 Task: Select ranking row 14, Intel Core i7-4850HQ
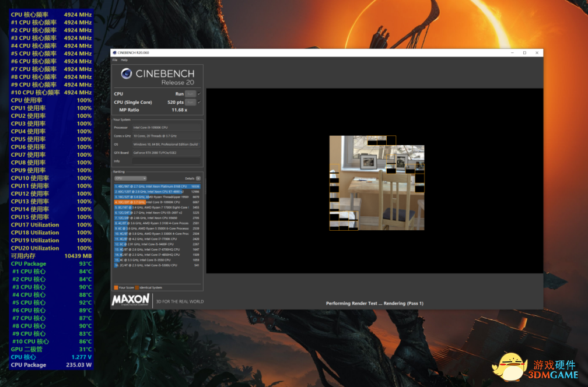tap(157, 254)
